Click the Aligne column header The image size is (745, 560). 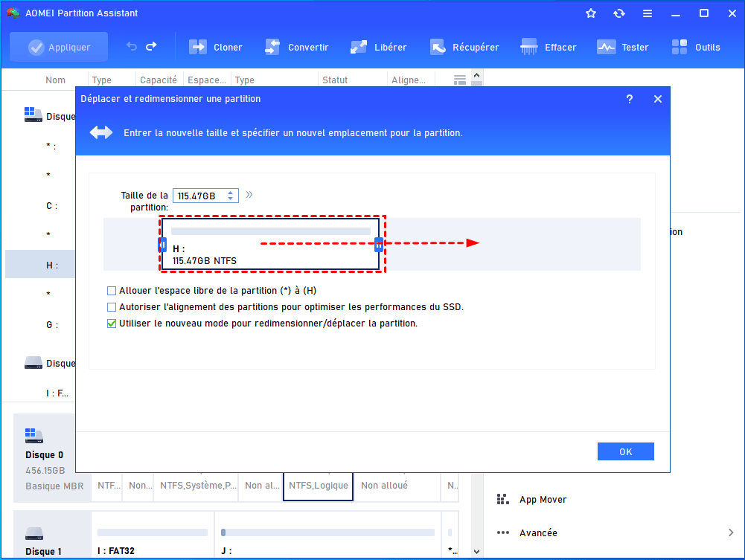point(409,80)
